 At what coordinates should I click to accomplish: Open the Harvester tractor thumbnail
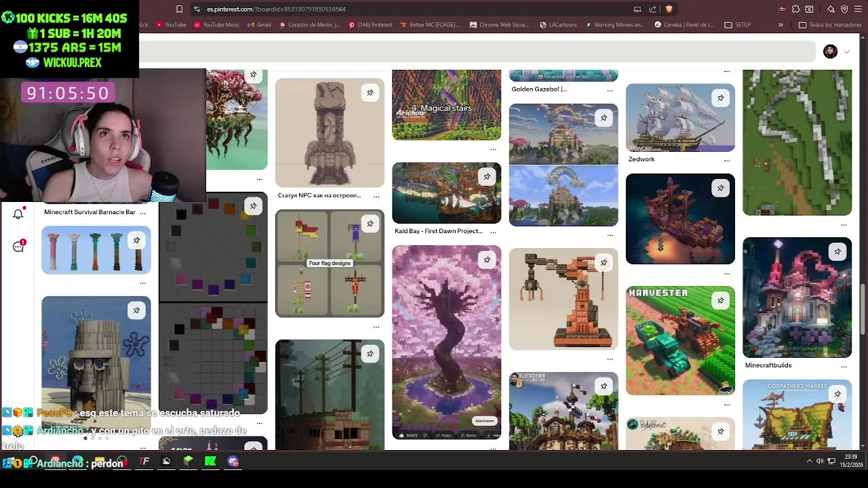pos(680,340)
